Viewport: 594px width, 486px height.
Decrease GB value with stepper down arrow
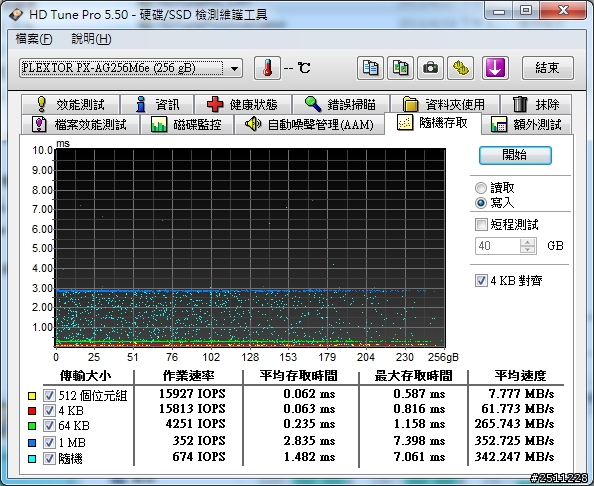[x=528, y=250]
